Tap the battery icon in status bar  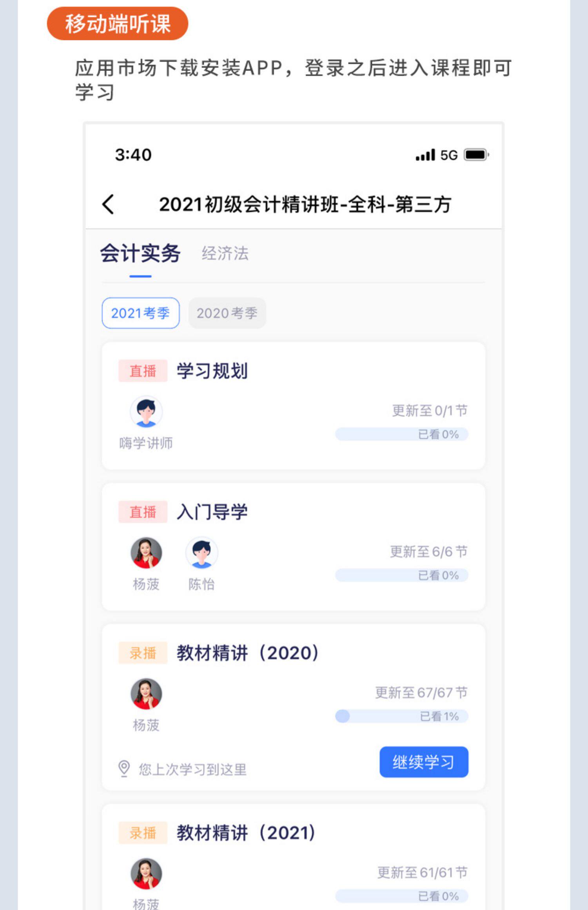tap(476, 155)
